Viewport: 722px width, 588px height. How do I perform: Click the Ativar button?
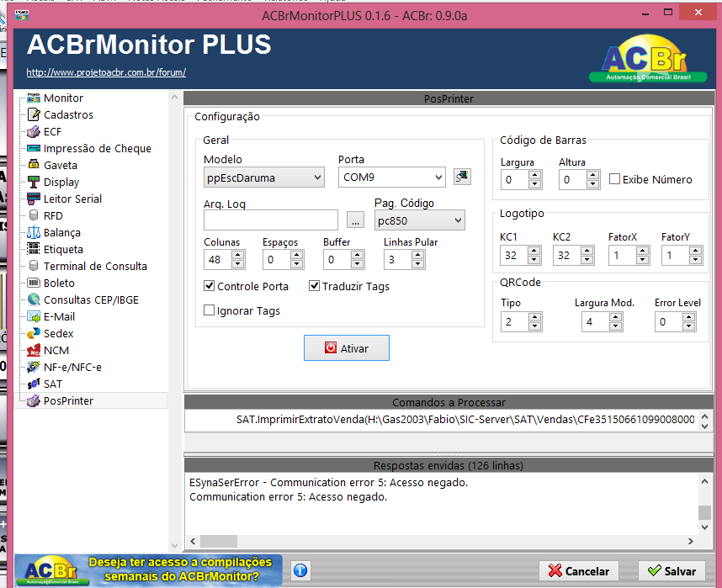(346, 348)
